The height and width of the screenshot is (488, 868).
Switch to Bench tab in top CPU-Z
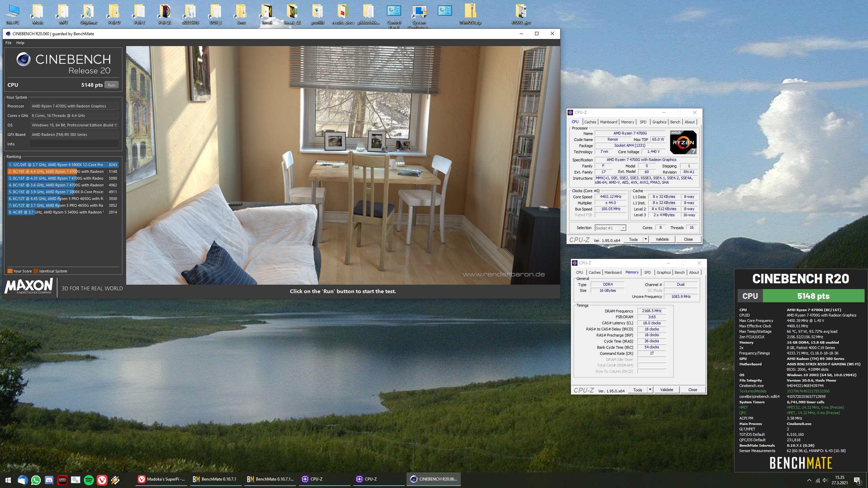click(675, 122)
